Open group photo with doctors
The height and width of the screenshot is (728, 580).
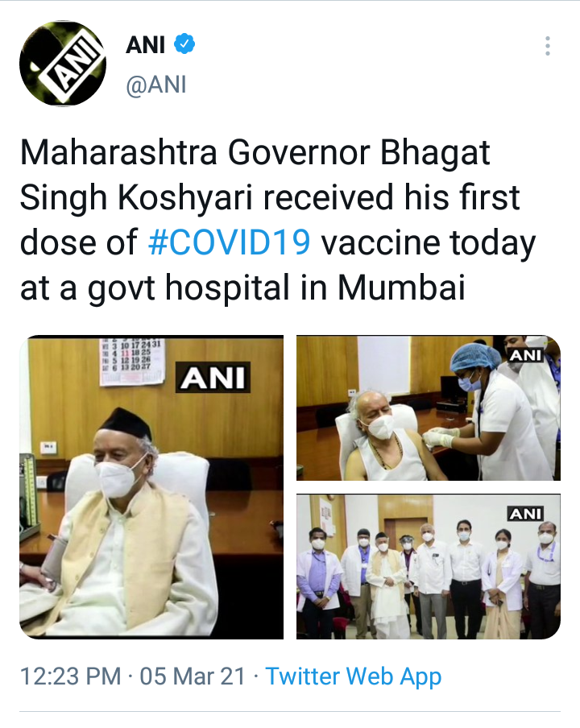tap(428, 566)
